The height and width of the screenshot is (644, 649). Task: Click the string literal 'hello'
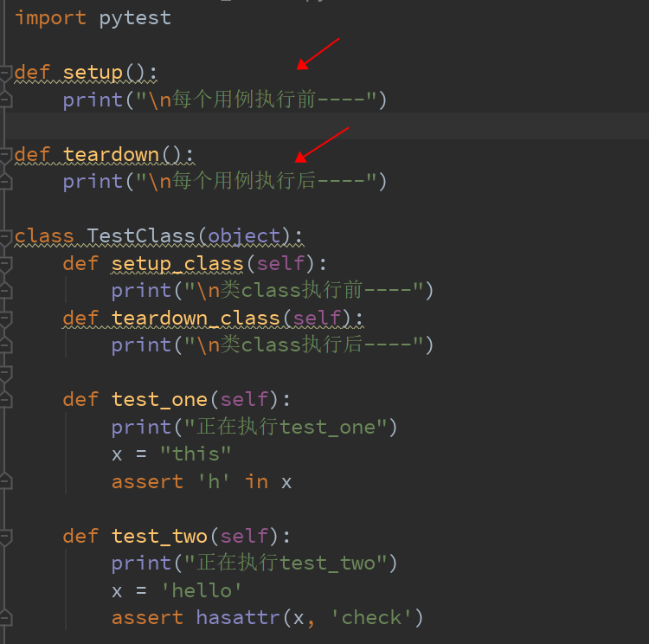click(x=201, y=590)
